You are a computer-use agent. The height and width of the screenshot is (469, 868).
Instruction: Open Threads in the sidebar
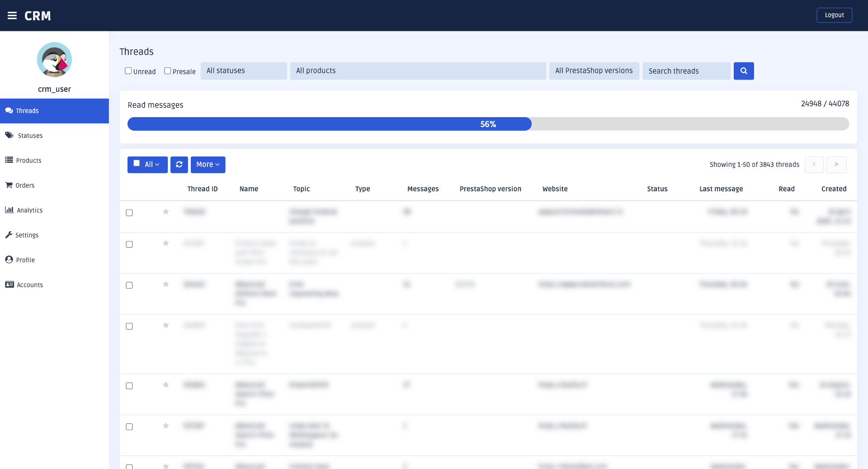click(54, 111)
